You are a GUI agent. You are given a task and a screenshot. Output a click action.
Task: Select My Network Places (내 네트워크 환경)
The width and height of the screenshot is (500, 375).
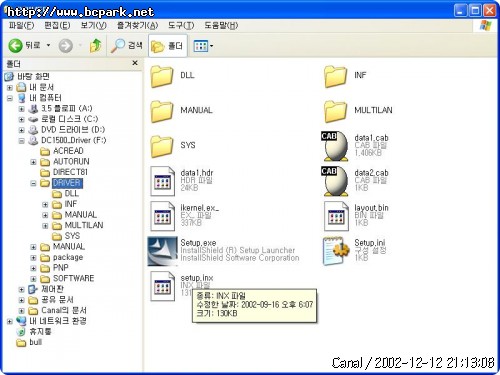coord(58,321)
